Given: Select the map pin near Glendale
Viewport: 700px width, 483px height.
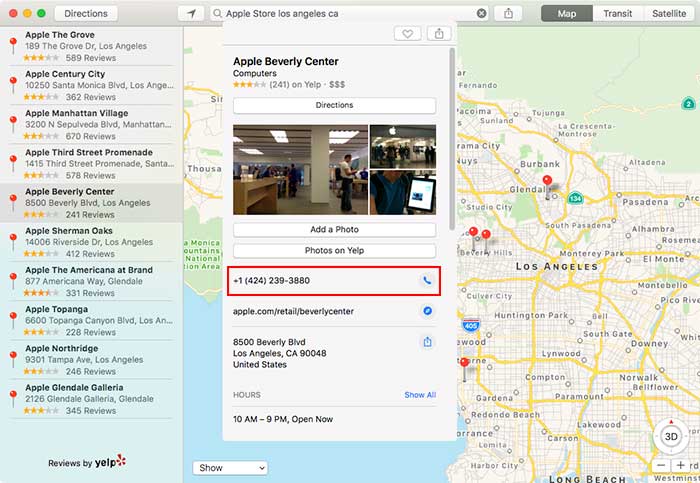Looking at the screenshot, I should [547, 180].
